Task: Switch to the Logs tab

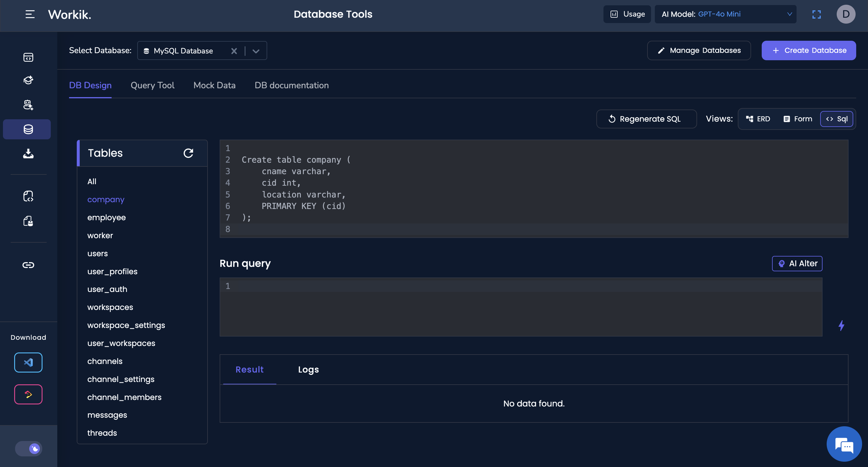Action: tap(308, 370)
